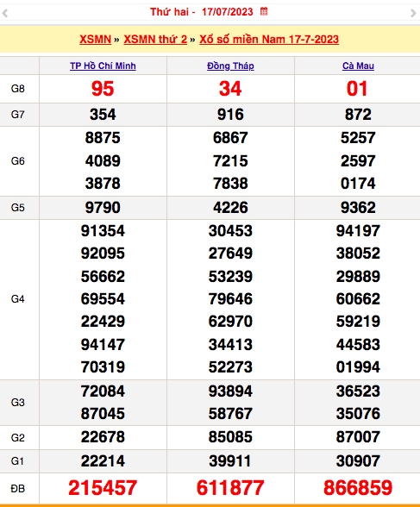Select G2 number 22678
This screenshot has height=507, width=420.
[103, 437]
